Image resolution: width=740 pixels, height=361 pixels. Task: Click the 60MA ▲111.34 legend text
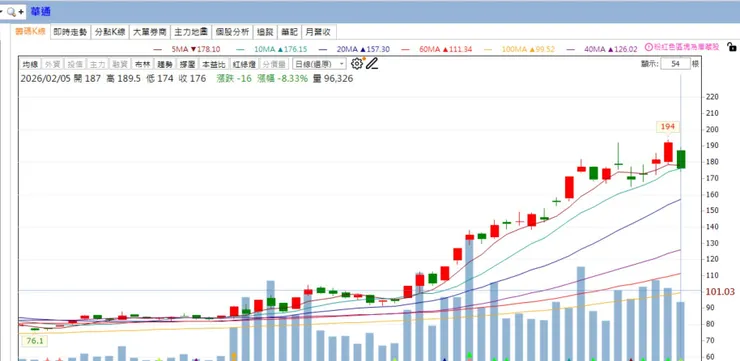pyautogui.click(x=446, y=49)
